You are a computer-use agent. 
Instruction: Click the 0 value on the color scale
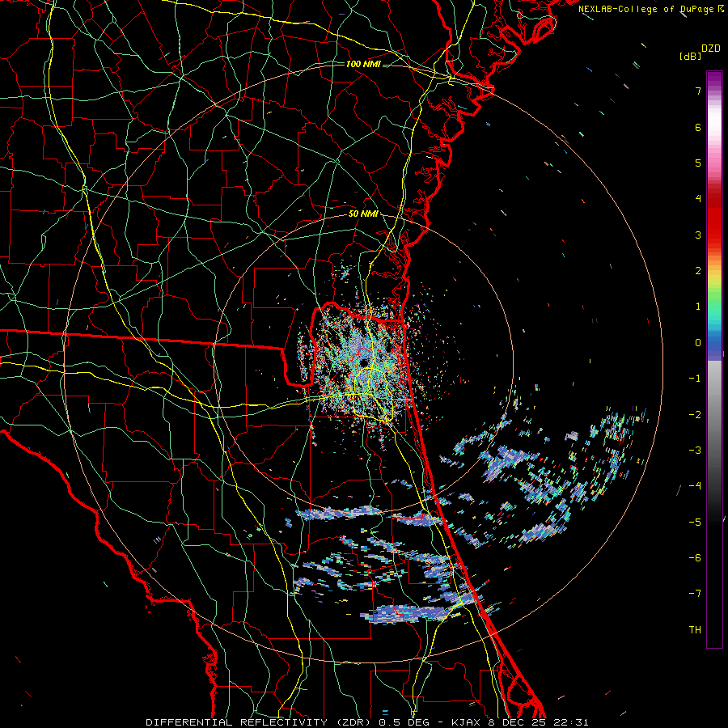[698, 343]
